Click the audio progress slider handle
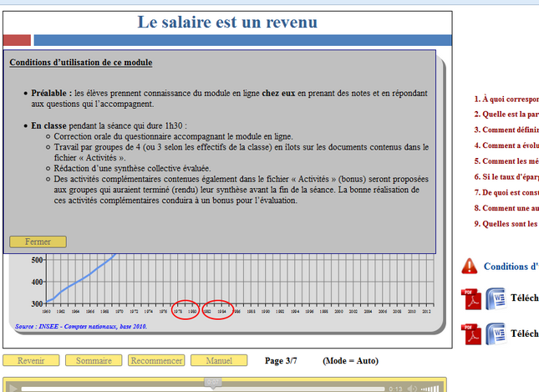Image resolution: width=539 pixels, height=392 pixels. pyautogui.click(x=214, y=384)
